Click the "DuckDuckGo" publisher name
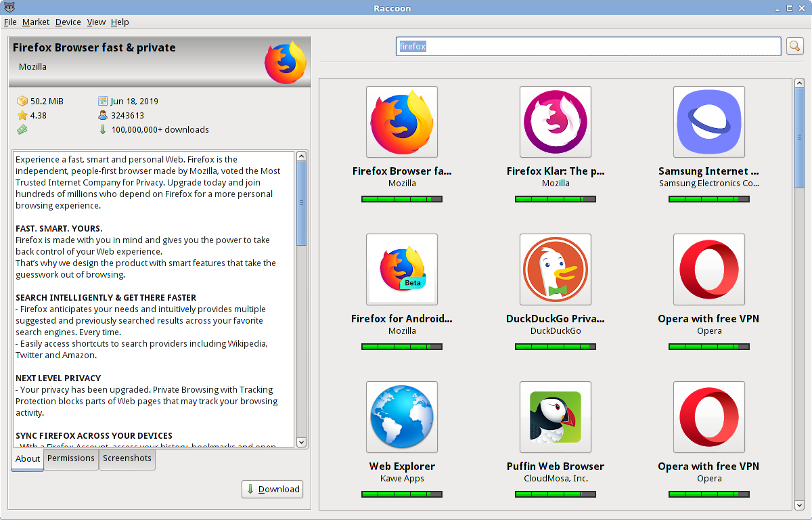 tap(556, 331)
